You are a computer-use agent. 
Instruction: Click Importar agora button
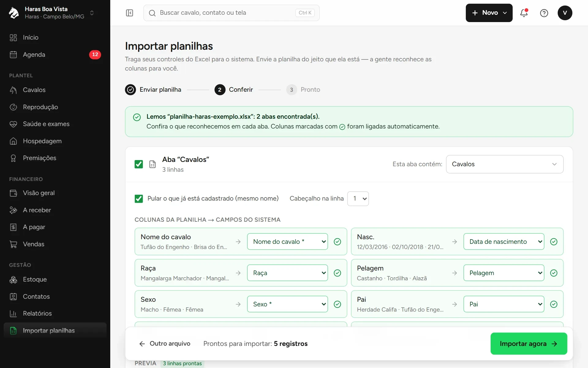click(529, 344)
